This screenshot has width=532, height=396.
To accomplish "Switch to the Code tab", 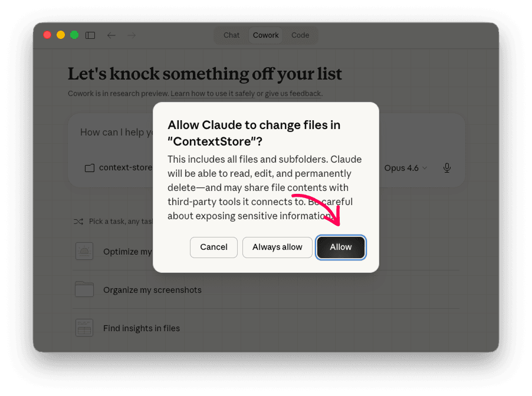I will click(300, 35).
